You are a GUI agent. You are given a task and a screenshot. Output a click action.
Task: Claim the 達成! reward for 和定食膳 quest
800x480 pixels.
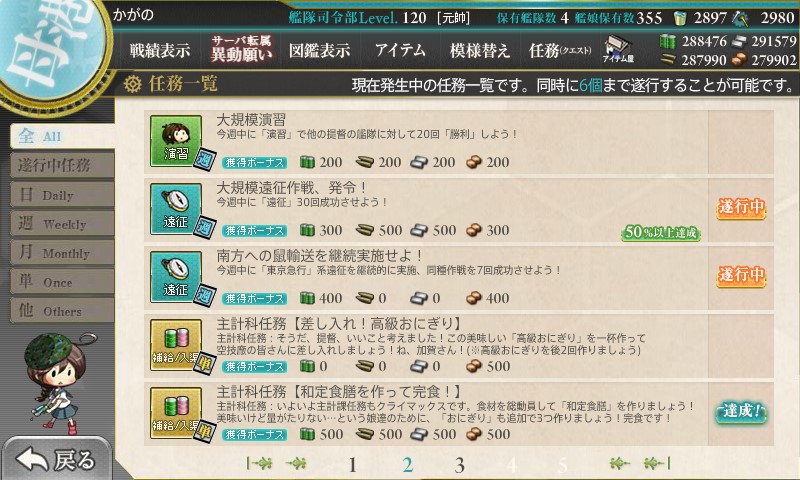[x=741, y=411]
